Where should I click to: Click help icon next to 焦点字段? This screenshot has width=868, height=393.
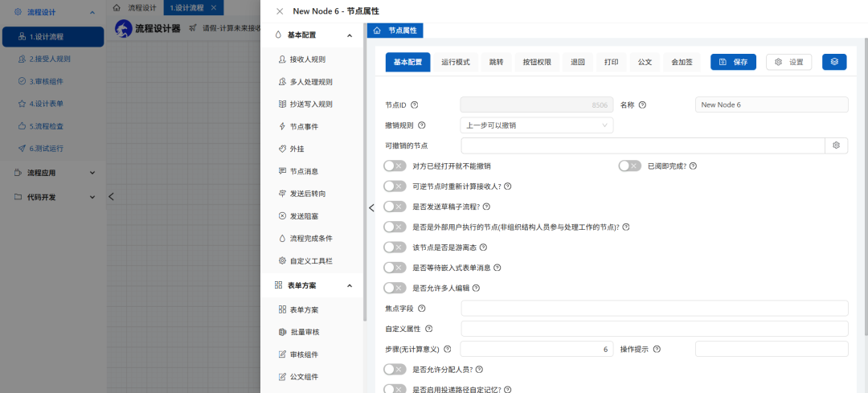[x=422, y=309]
